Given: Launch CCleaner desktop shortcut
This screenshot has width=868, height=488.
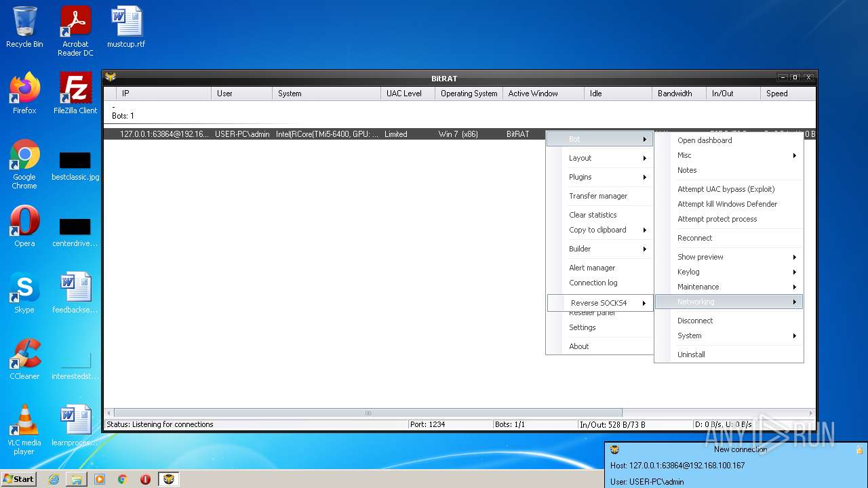Looking at the screenshot, I should coord(24,359).
